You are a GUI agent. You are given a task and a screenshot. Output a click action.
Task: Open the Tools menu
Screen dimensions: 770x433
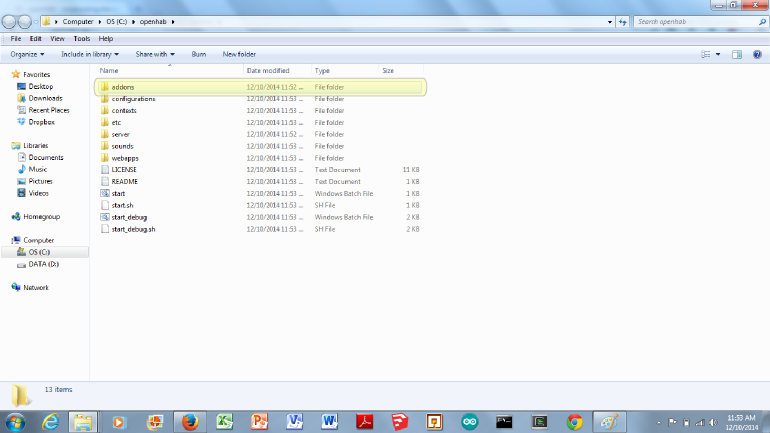(82, 39)
